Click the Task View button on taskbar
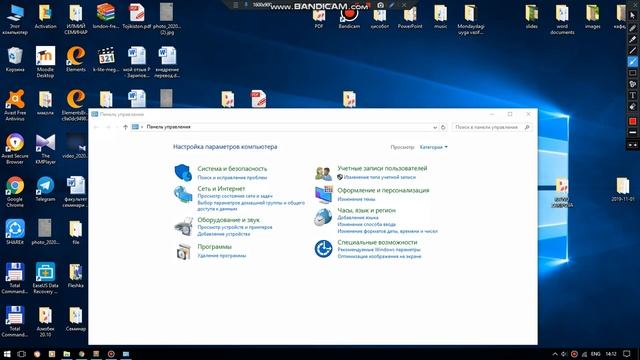The image size is (640, 360). point(22,354)
